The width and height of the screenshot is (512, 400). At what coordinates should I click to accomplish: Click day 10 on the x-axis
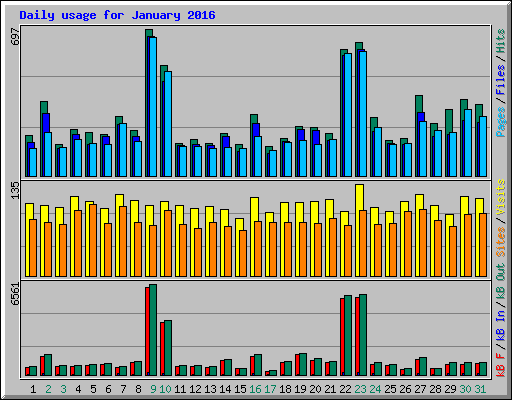point(165,389)
